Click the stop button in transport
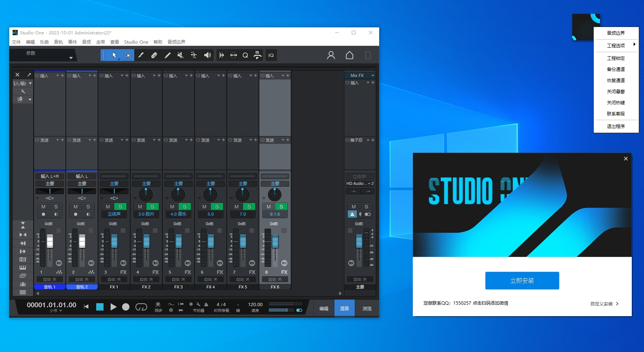644x352 pixels. click(x=100, y=307)
